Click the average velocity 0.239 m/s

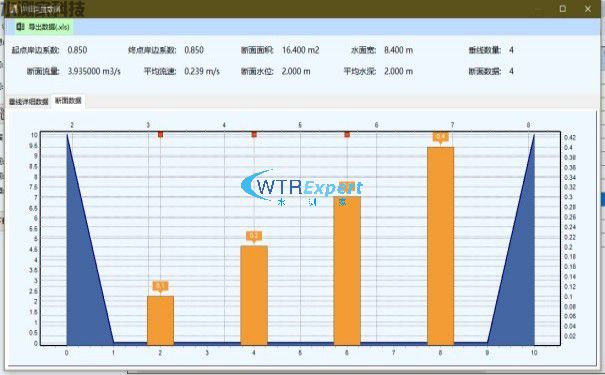(202, 71)
